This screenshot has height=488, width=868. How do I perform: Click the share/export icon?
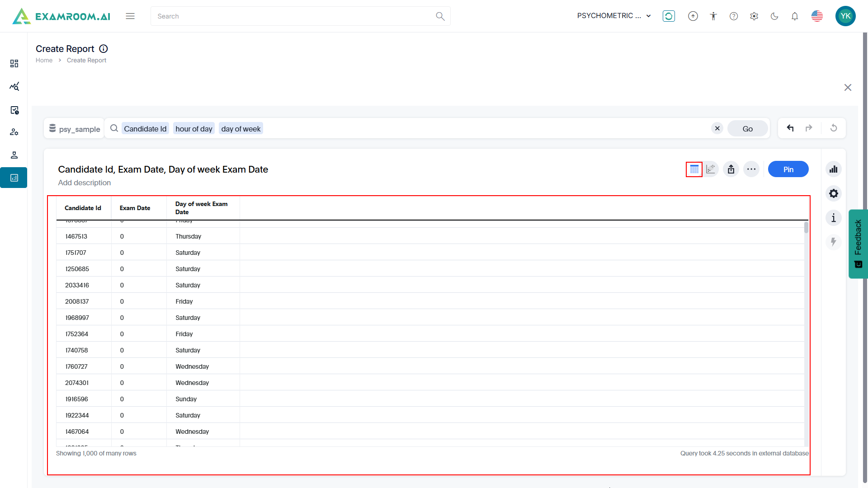click(x=731, y=169)
